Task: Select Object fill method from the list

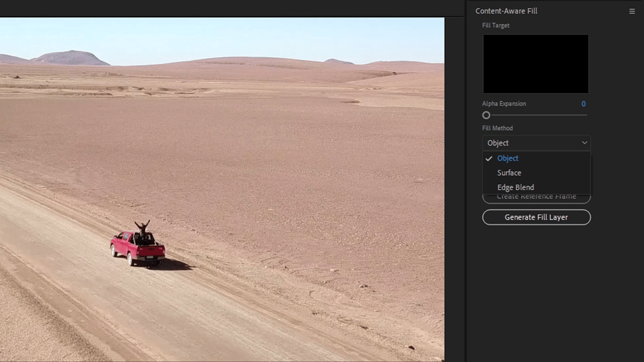Action: tap(508, 158)
